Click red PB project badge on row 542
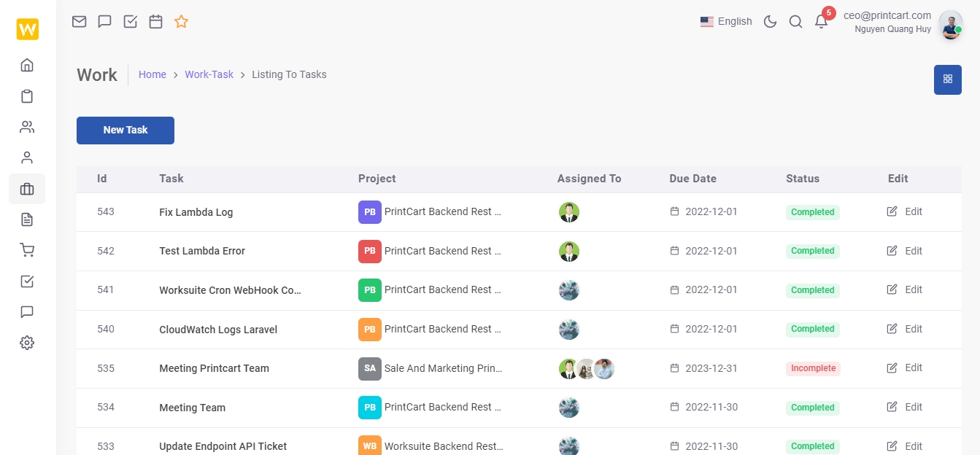This screenshot has height=455, width=980. [x=370, y=251]
